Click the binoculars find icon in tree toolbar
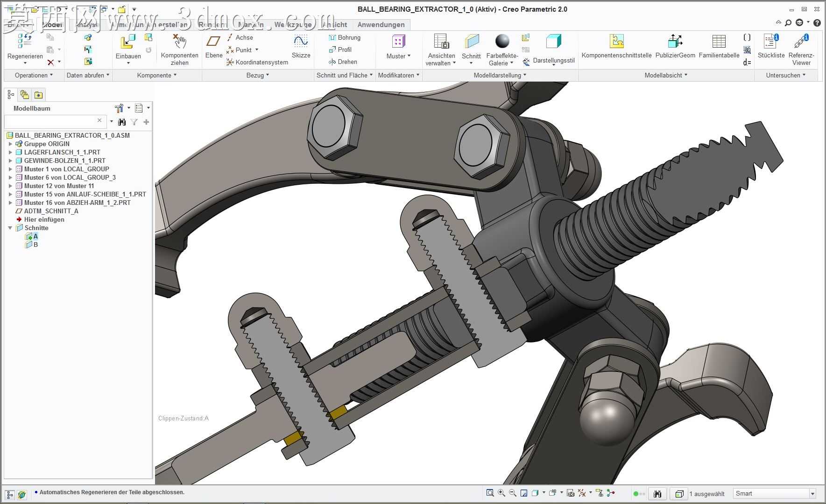The image size is (826, 504). click(122, 122)
